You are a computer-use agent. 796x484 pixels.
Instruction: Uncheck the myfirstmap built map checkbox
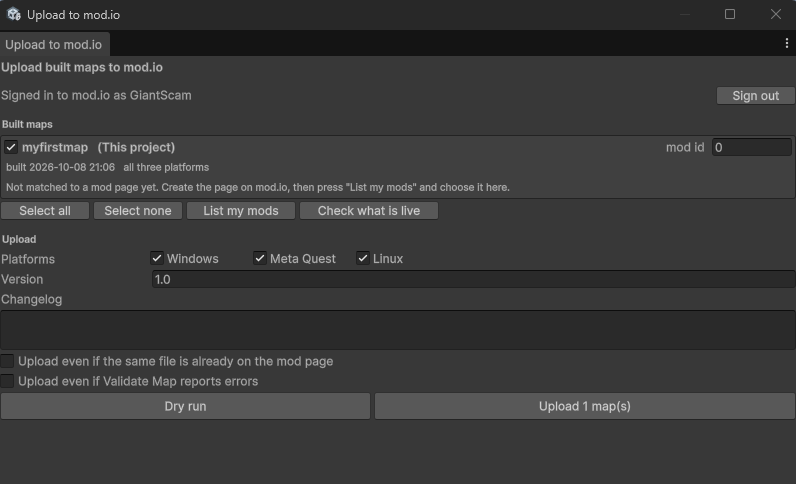(x=11, y=147)
